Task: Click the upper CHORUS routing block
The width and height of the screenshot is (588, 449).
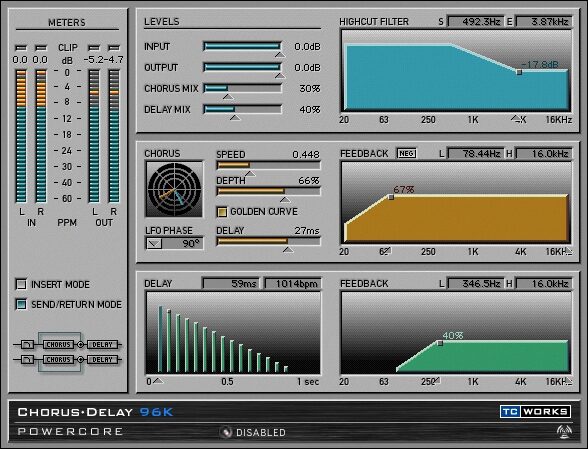Action: [x=58, y=344]
